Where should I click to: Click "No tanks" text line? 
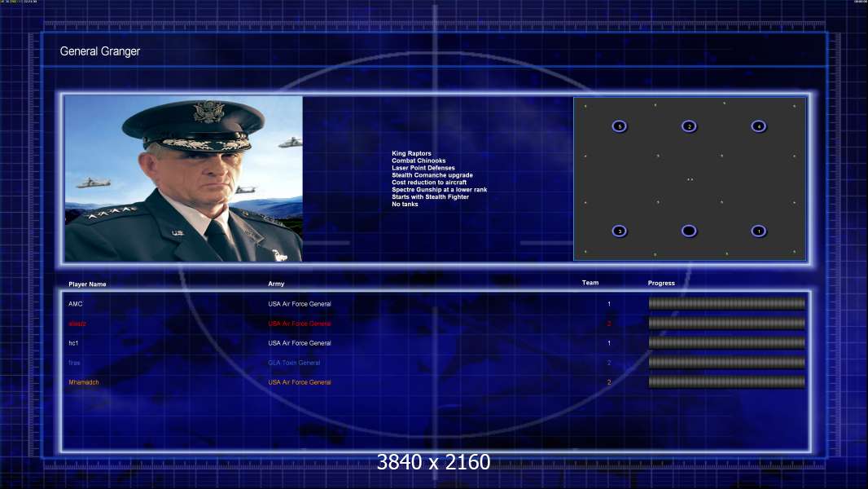click(x=405, y=205)
